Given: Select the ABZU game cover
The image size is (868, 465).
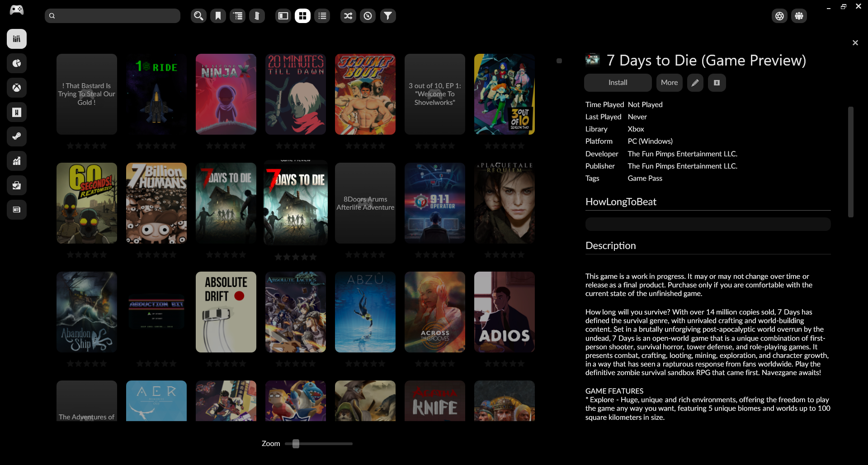Looking at the screenshot, I should click(365, 312).
